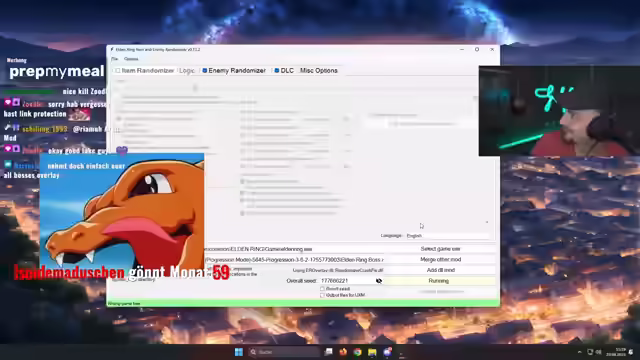This screenshot has height=360, width=640.
Task: Open File Explorer from the taskbar
Action: coord(372,352)
